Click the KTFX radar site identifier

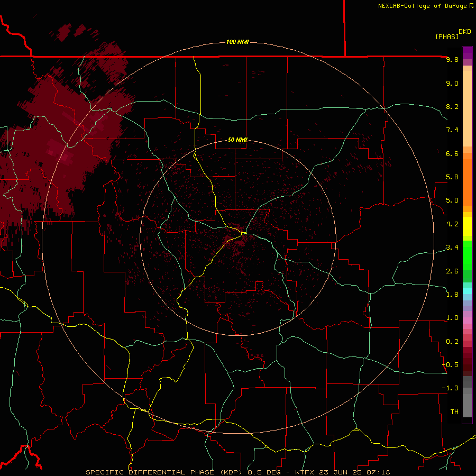pos(305,472)
